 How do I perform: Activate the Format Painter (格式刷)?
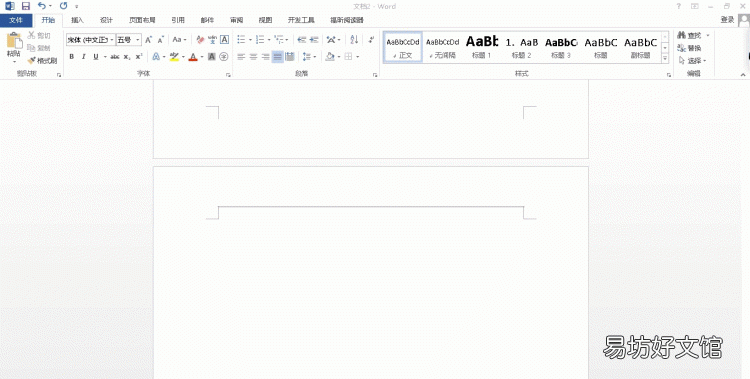tap(42, 61)
